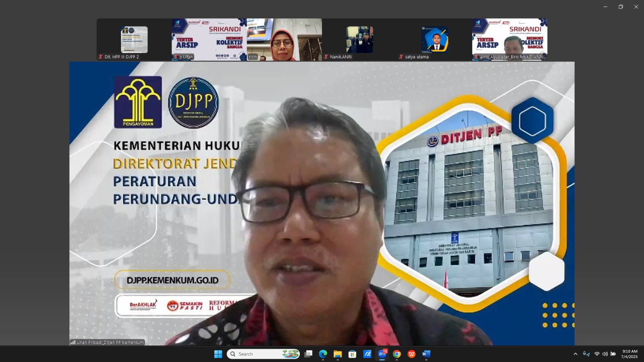Close the Zoom meeting window

point(636,6)
